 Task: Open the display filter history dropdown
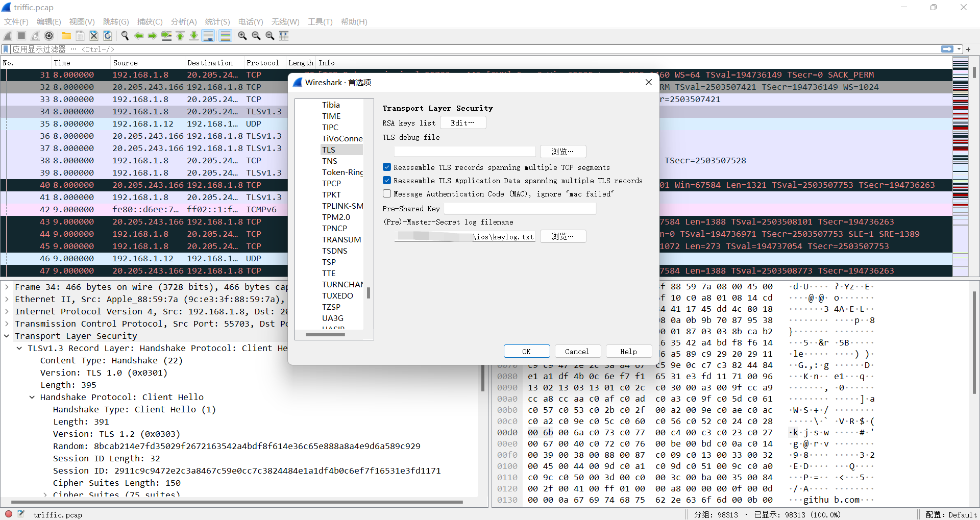[x=959, y=49]
